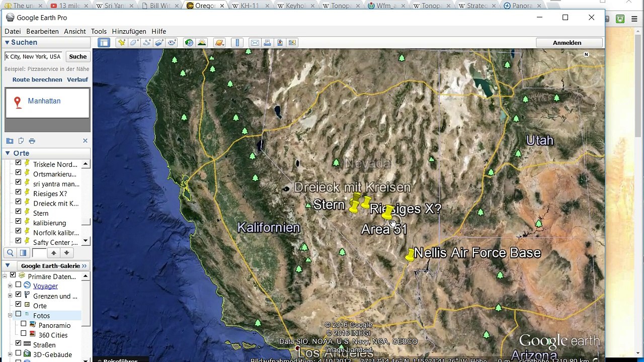The image size is (644, 362).
Task: Open the Manhattan search result link
Action: [44, 101]
